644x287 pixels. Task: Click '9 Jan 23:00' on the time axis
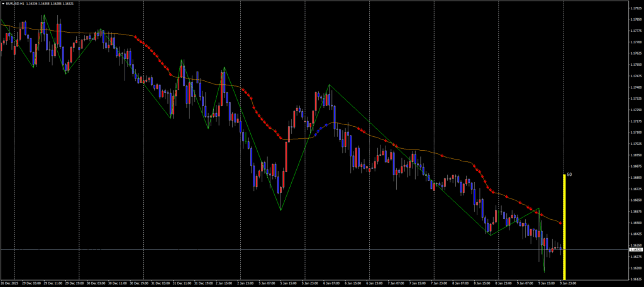[569, 283]
